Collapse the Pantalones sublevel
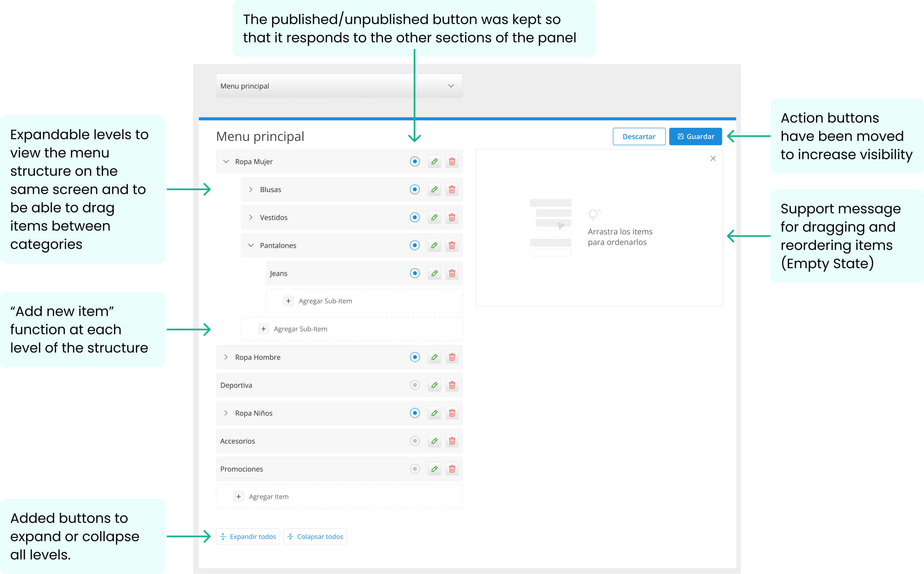The image size is (924, 574). pyautogui.click(x=251, y=245)
